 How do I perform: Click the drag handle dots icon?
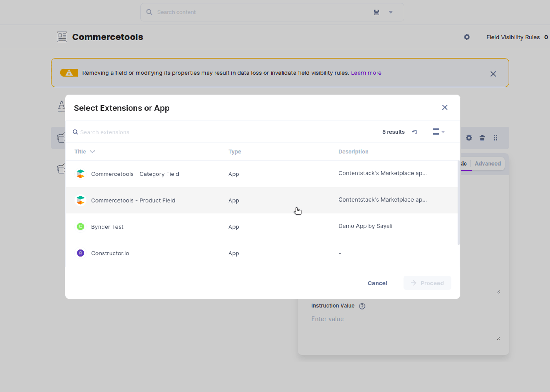point(495,138)
